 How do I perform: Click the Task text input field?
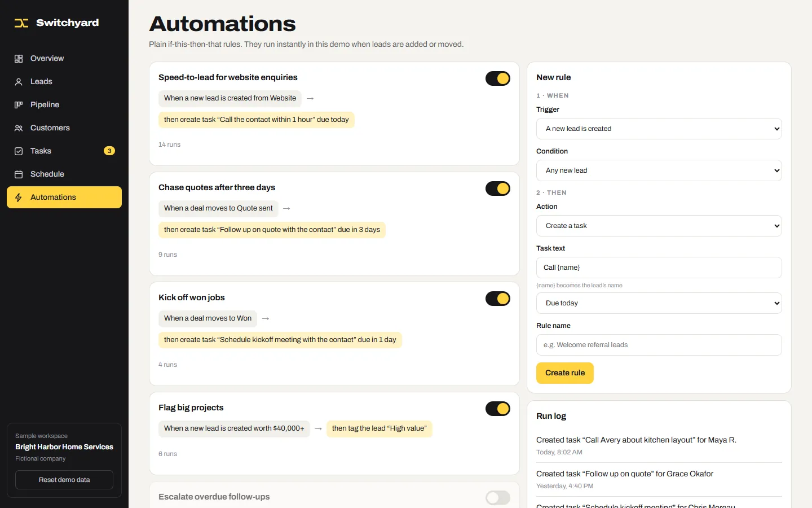(x=659, y=268)
